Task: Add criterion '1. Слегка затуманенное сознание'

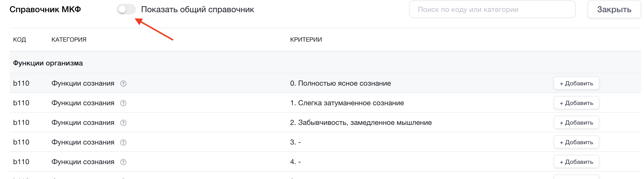Action: click(576, 103)
